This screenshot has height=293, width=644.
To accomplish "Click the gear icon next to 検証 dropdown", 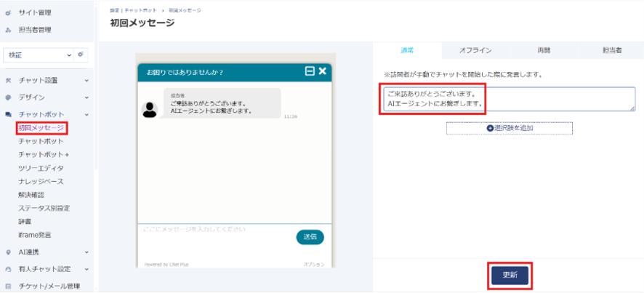I will pos(81,55).
